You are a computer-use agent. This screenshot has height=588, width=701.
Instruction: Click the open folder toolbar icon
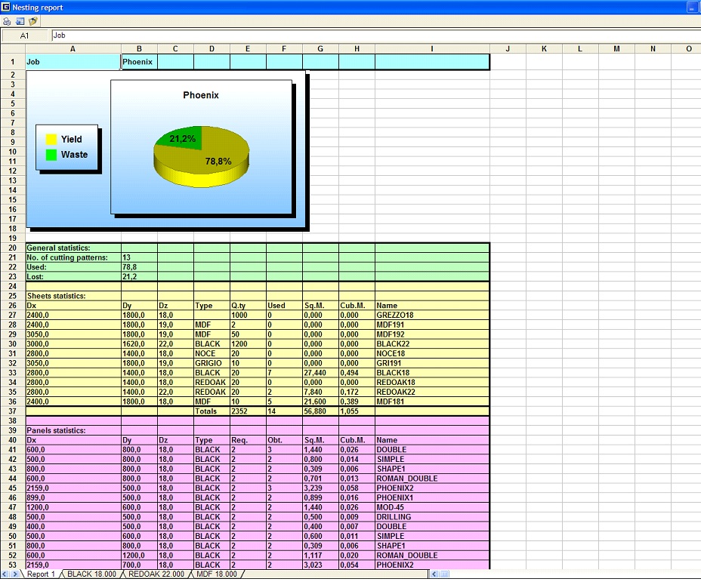pyautogui.click(x=33, y=21)
